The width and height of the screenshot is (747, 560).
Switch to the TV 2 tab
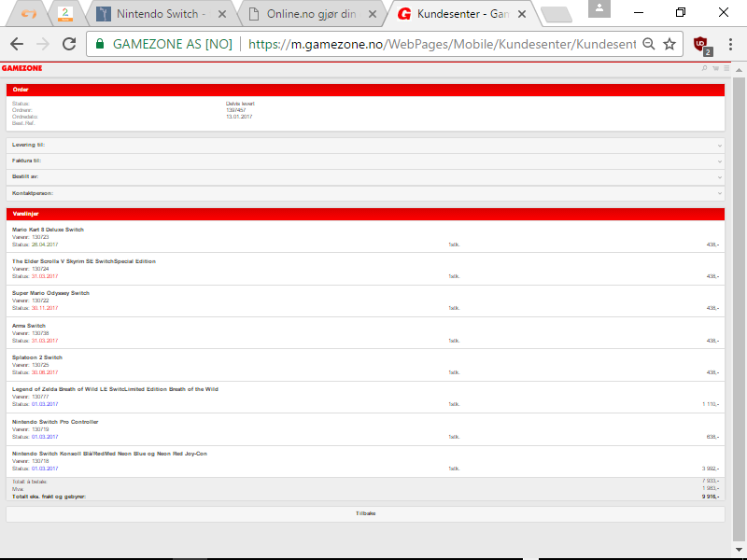pyautogui.click(x=65, y=14)
